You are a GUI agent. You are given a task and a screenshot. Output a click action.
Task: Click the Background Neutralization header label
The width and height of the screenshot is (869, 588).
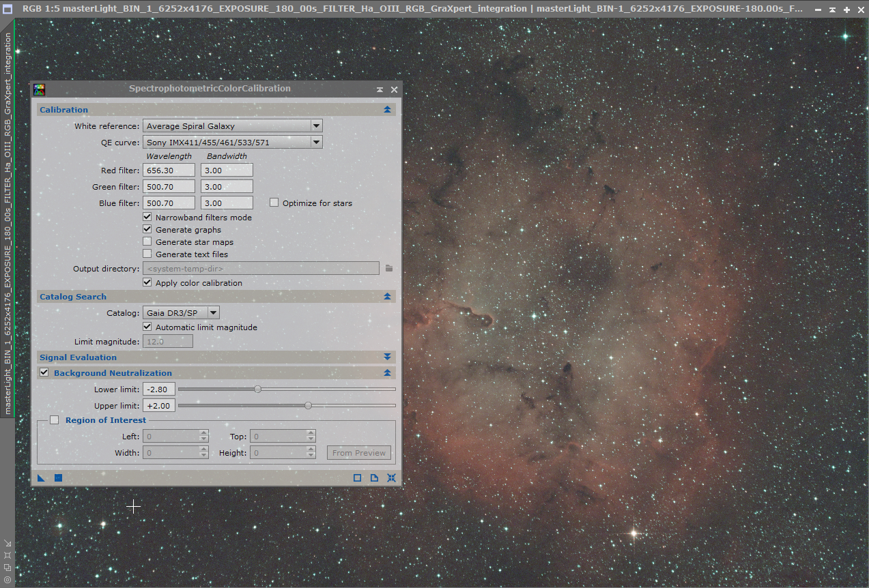point(113,373)
